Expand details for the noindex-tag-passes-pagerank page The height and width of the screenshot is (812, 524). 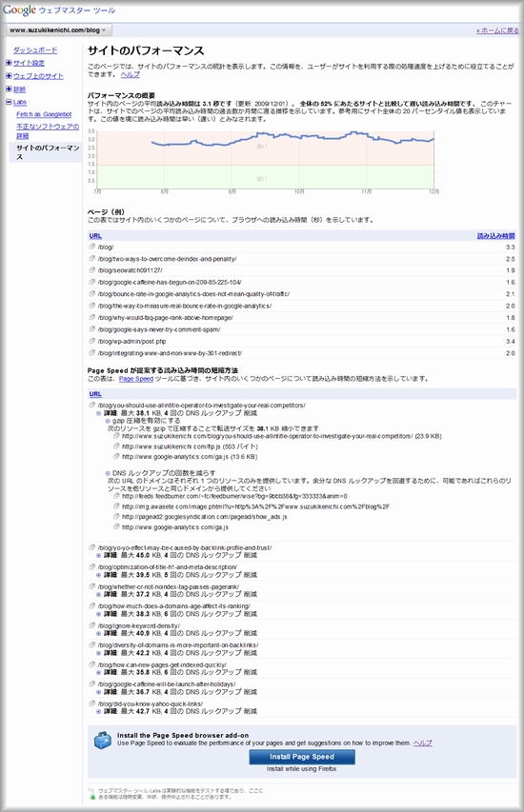pos(98,595)
